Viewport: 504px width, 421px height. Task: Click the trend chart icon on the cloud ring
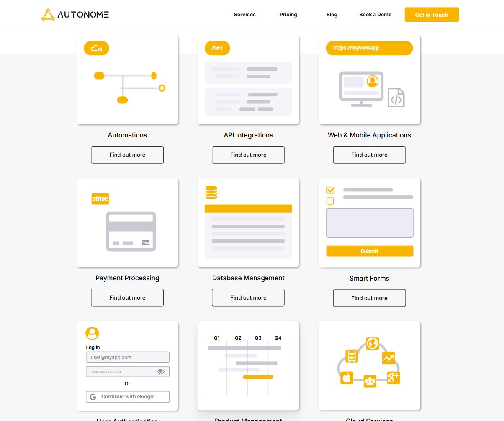[388, 358]
